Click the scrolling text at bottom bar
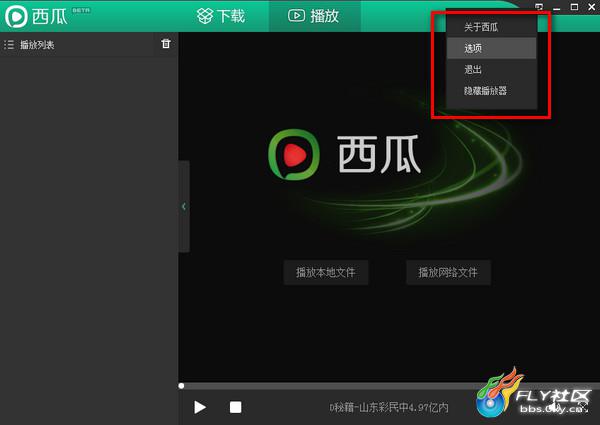This screenshot has height=425, width=600. (389, 407)
